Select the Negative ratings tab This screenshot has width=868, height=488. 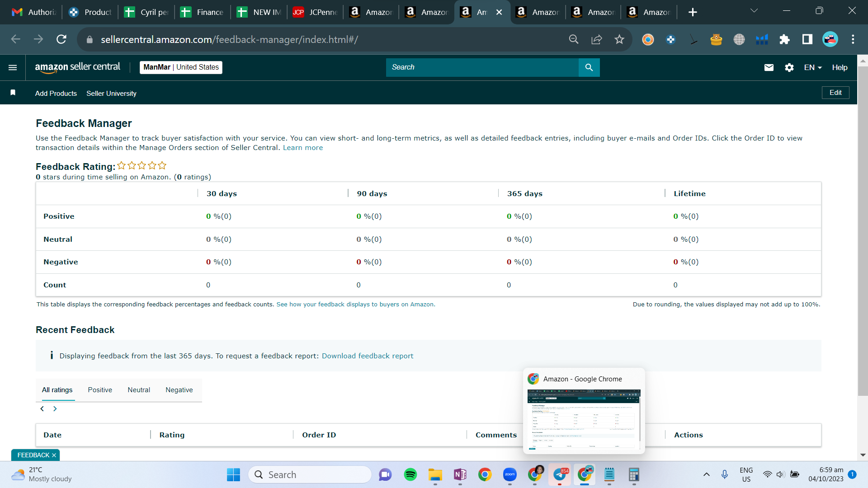coord(179,390)
